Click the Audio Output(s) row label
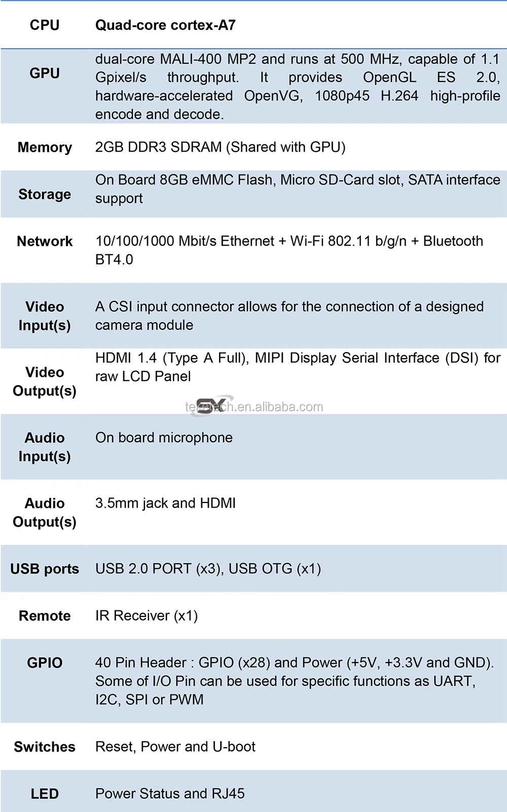507x812 pixels. click(45, 512)
